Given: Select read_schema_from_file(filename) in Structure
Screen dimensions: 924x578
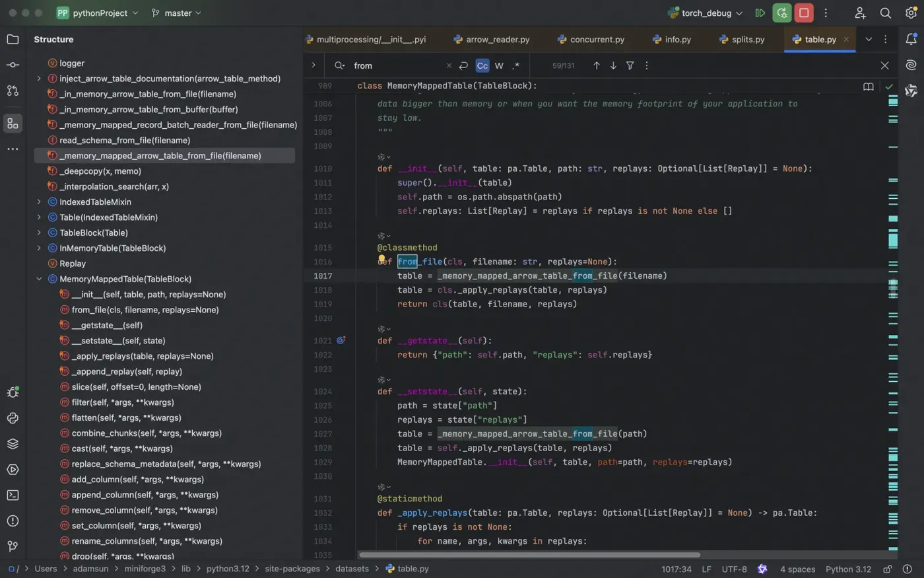Looking at the screenshot, I should coord(125,140).
